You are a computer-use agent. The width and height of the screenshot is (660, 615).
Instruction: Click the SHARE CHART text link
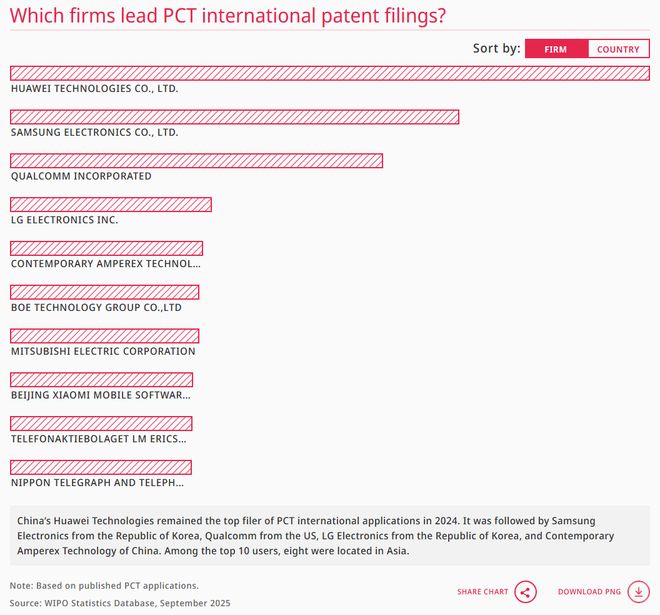click(482, 592)
